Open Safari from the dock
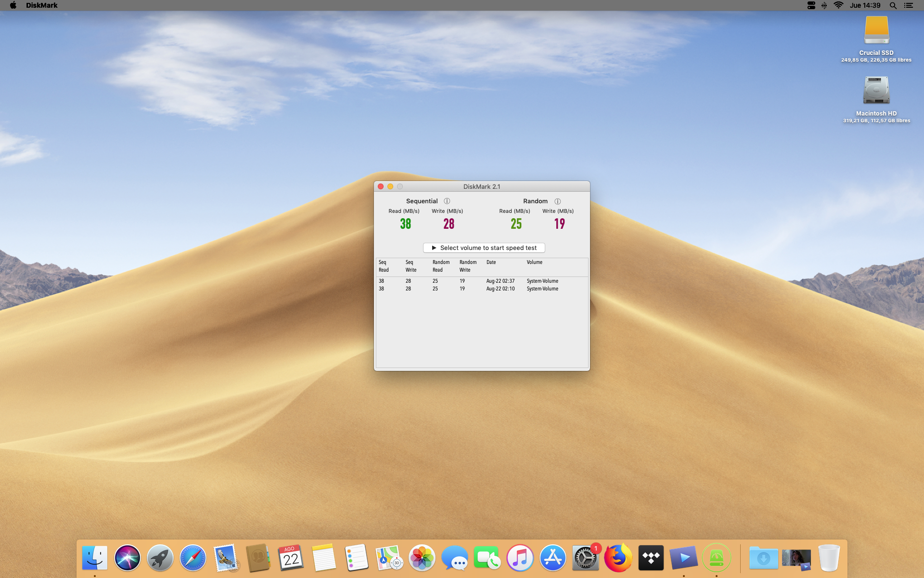924x578 pixels. tap(192, 558)
